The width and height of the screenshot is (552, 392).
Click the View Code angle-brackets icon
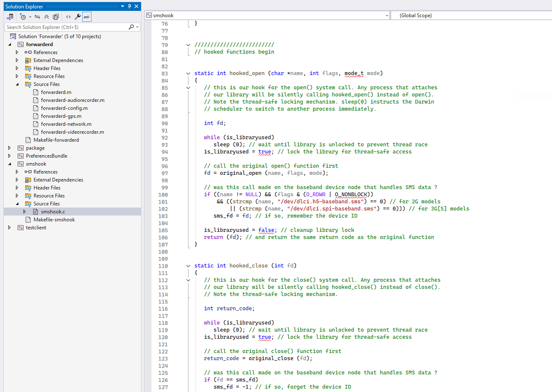(68, 17)
